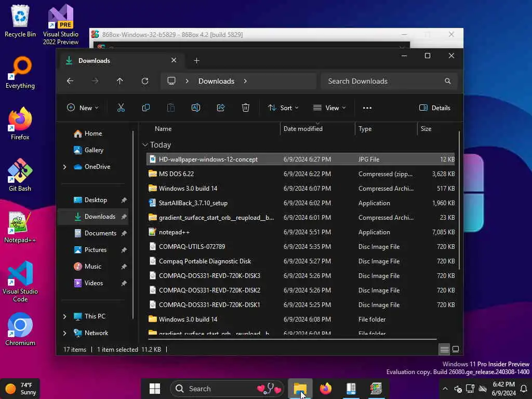Open the See more ellipsis menu
532x399 pixels.
pyautogui.click(x=367, y=108)
